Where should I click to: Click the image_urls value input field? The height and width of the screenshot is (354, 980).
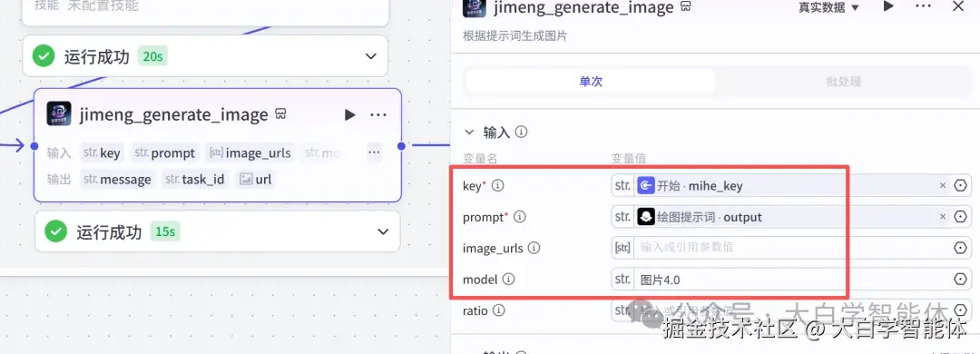tap(792, 249)
